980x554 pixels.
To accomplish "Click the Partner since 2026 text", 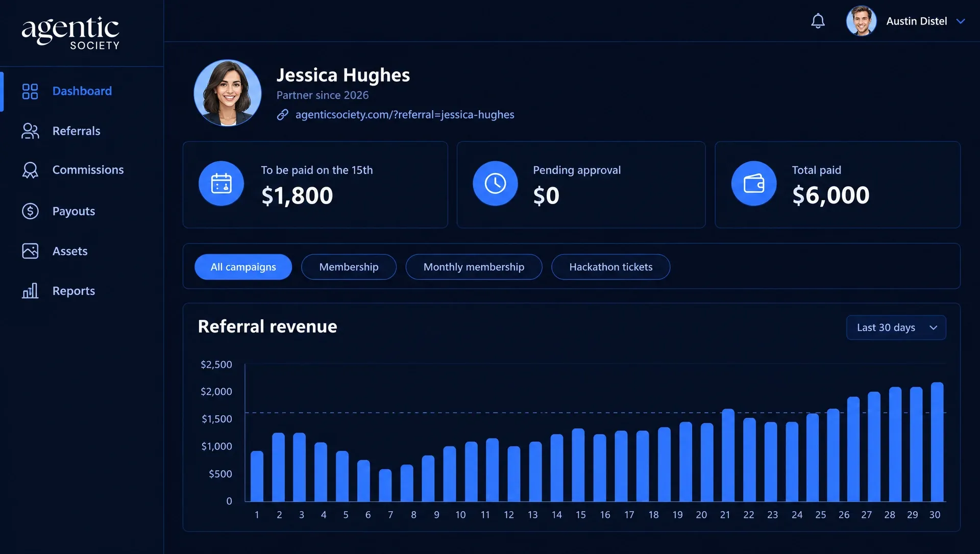I will (323, 95).
